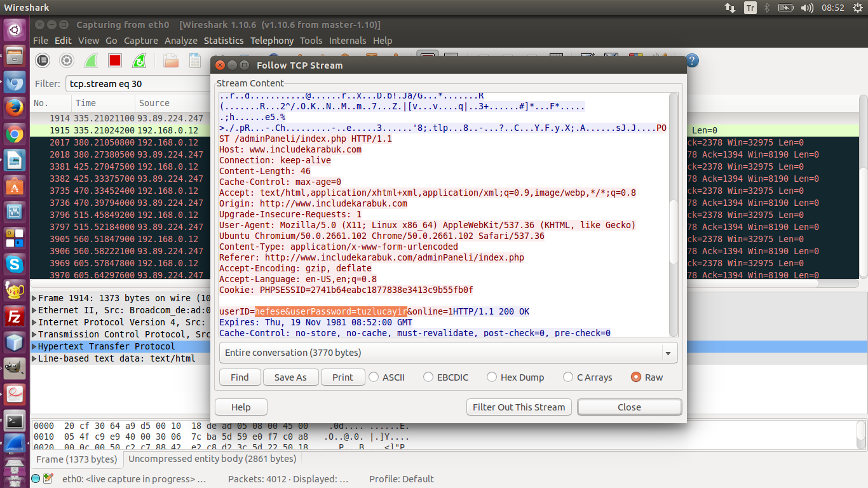This screenshot has height=488, width=868.
Task: Click the status bar expert info circle
Action: (36, 478)
